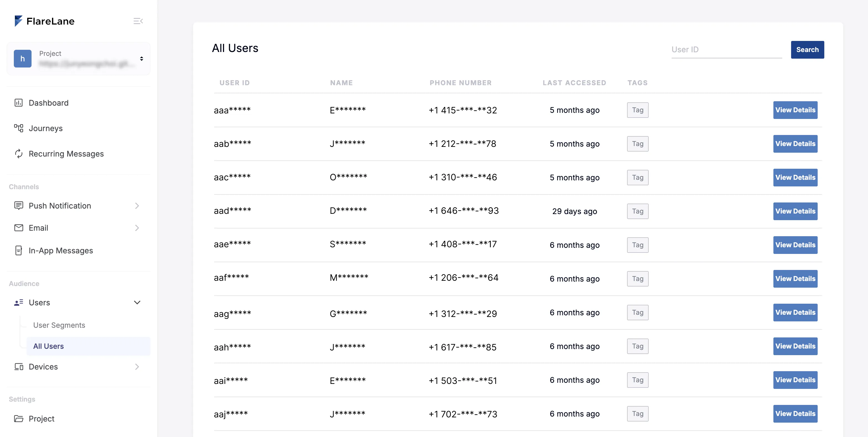Click '29 days ago' last accessed cell
Image resolution: width=868 pixels, height=437 pixels.
574,211
